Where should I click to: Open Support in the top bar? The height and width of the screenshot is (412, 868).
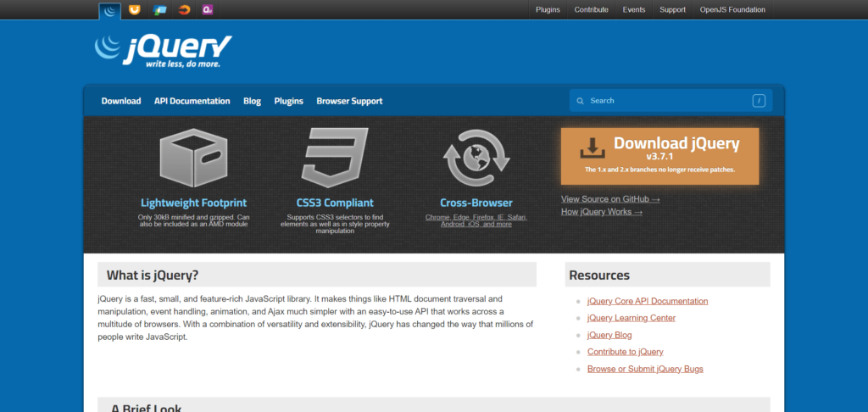pos(672,9)
